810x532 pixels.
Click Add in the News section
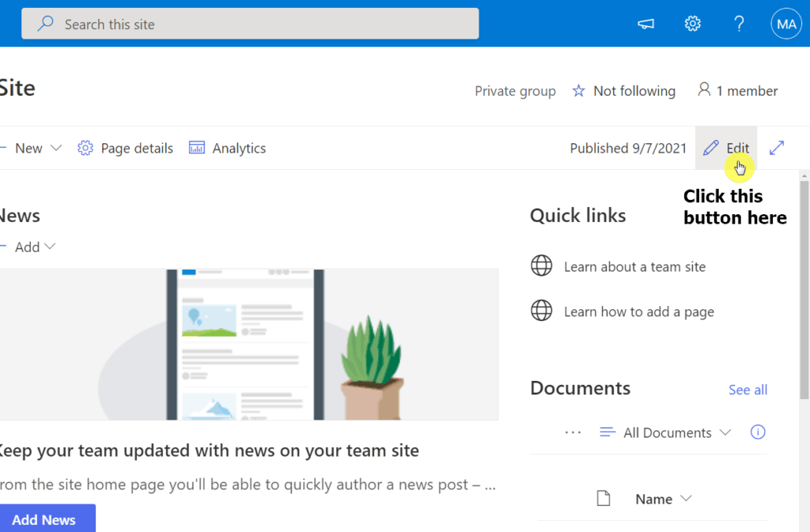click(28, 247)
